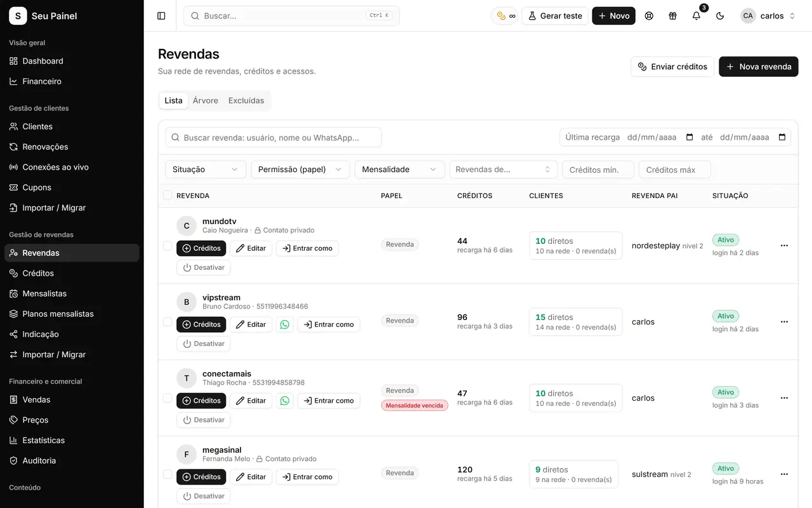Click the CA user avatar

[x=748, y=16]
